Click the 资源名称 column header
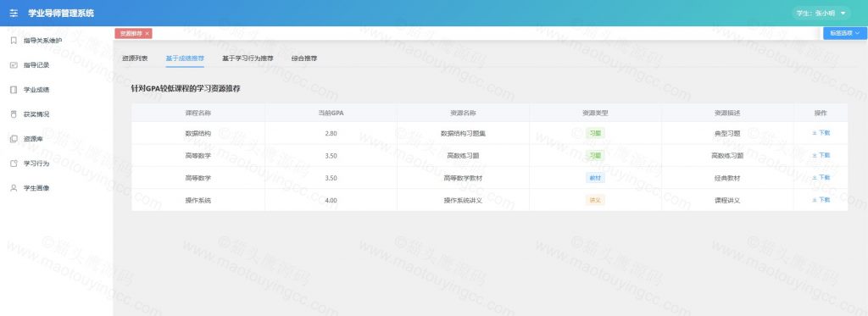The width and height of the screenshot is (868, 316). [464, 113]
